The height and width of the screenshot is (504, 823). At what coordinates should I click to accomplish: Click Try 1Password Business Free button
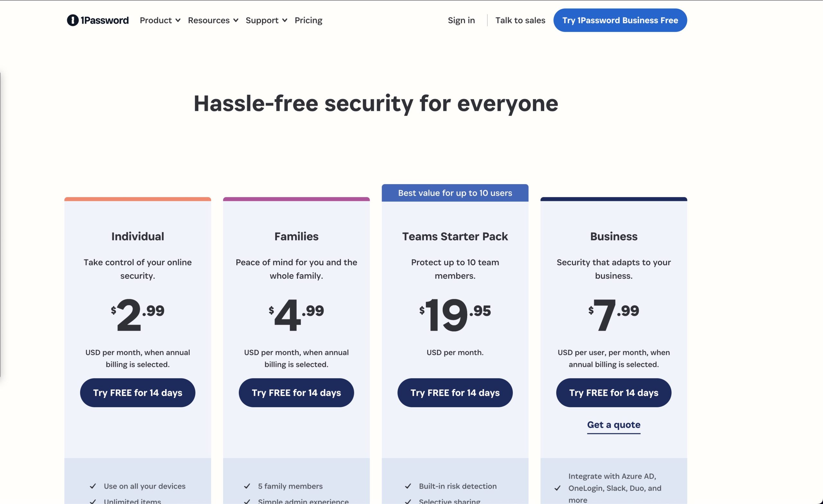tap(620, 20)
